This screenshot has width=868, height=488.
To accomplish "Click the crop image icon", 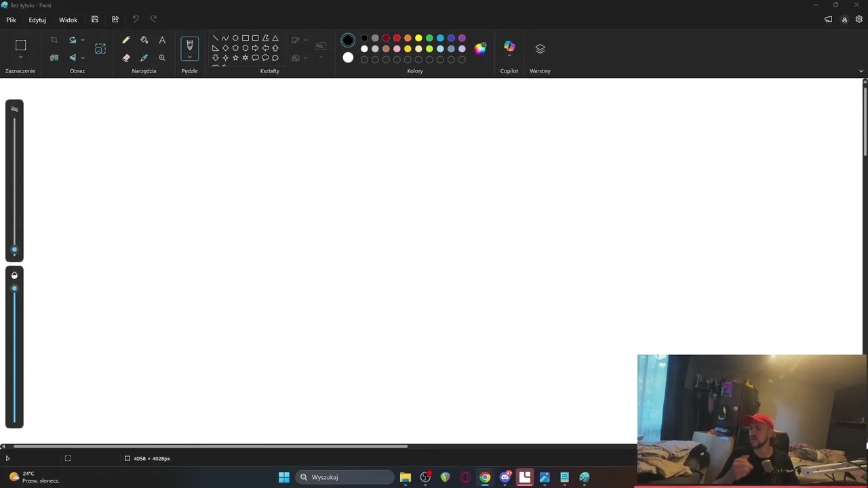I will pyautogui.click(x=54, y=40).
